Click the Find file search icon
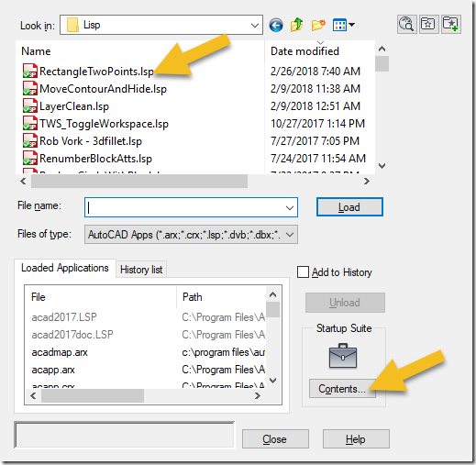Image resolution: width=476 pixels, height=465 pixels. [x=407, y=24]
